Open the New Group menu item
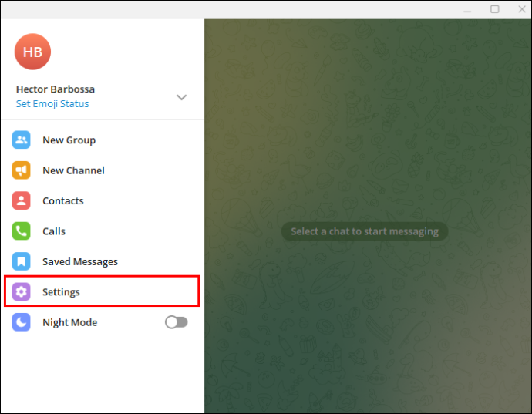Image resolution: width=532 pixels, height=414 pixels. 102,140
